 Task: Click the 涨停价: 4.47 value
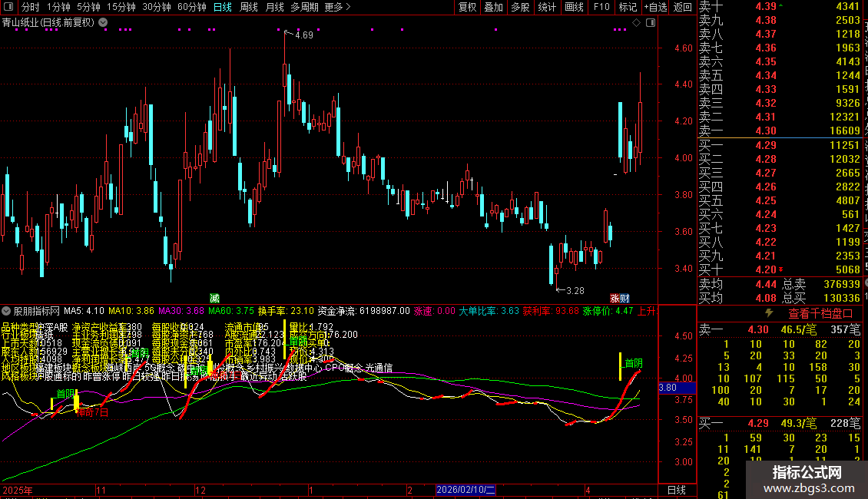pyautogui.click(x=608, y=311)
